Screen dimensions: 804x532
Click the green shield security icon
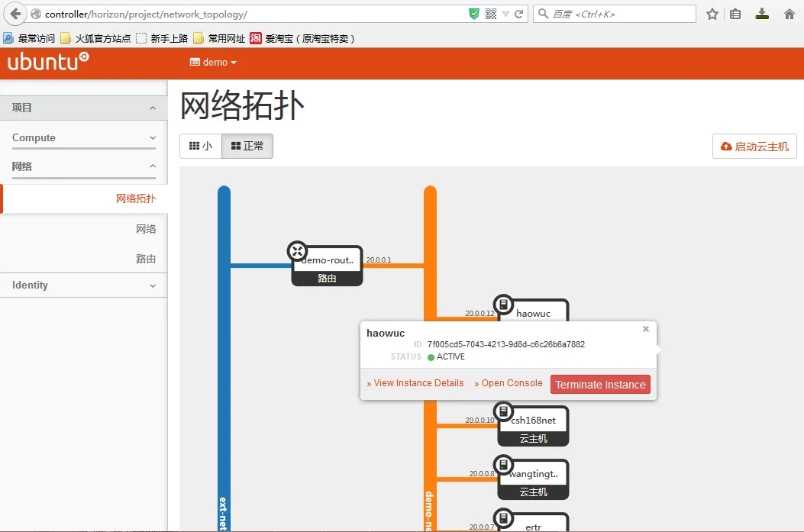click(474, 14)
